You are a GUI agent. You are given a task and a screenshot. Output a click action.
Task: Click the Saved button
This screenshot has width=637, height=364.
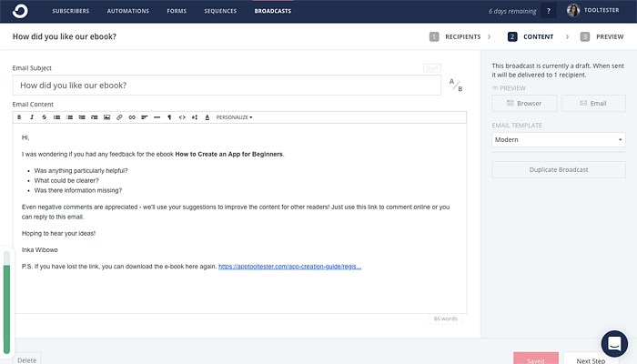click(536, 359)
